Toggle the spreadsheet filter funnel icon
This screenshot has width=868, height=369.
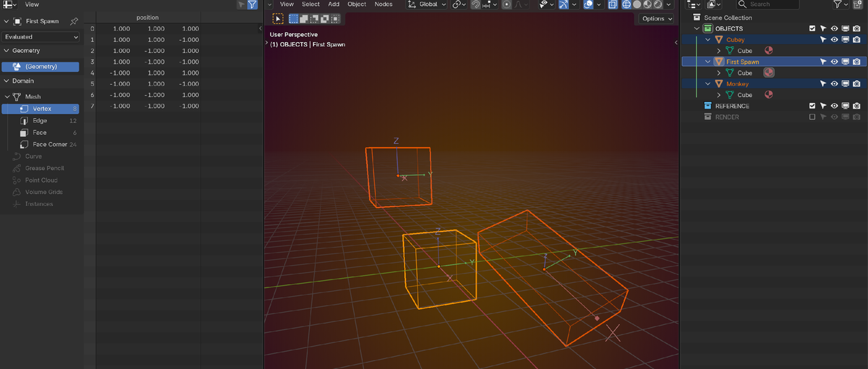coord(252,5)
